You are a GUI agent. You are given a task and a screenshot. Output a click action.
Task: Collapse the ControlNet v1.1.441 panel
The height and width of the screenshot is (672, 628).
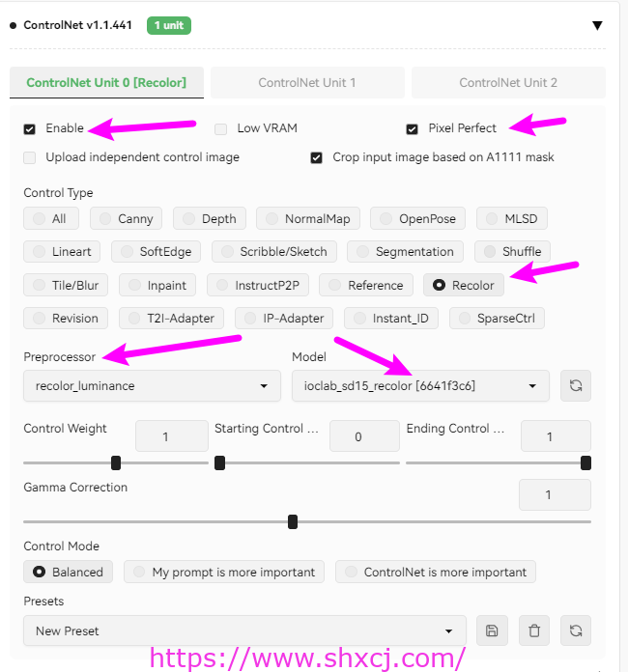coord(597,26)
